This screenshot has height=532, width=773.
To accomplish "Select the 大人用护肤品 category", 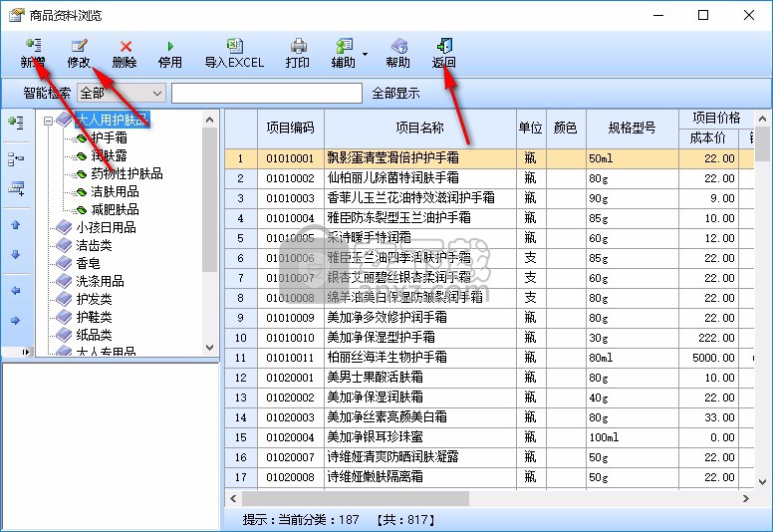I will pos(112,120).
